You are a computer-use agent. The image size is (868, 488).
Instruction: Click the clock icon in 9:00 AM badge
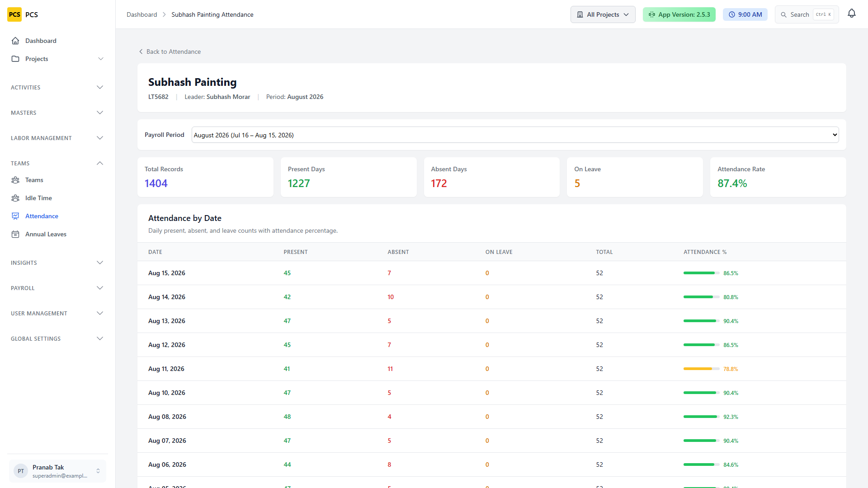[732, 14]
